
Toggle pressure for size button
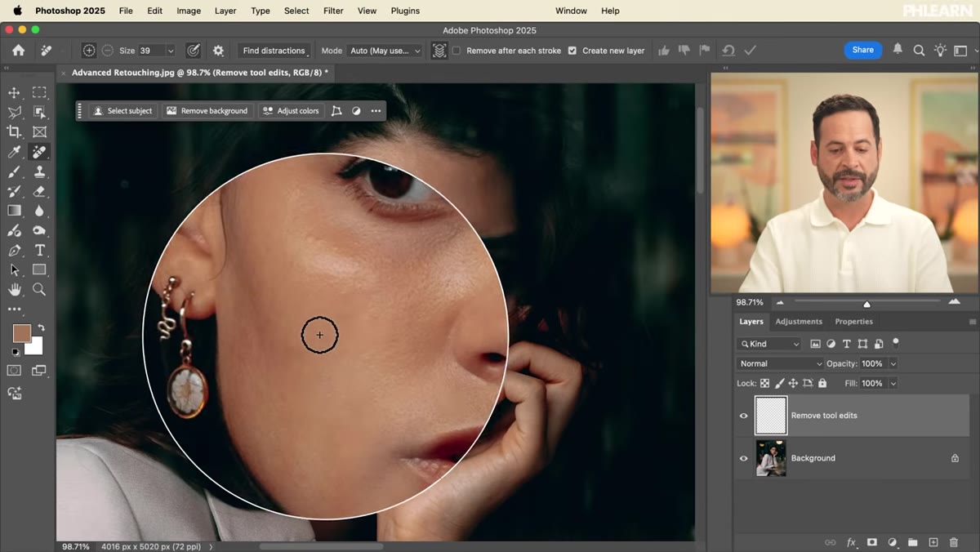pos(193,51)
